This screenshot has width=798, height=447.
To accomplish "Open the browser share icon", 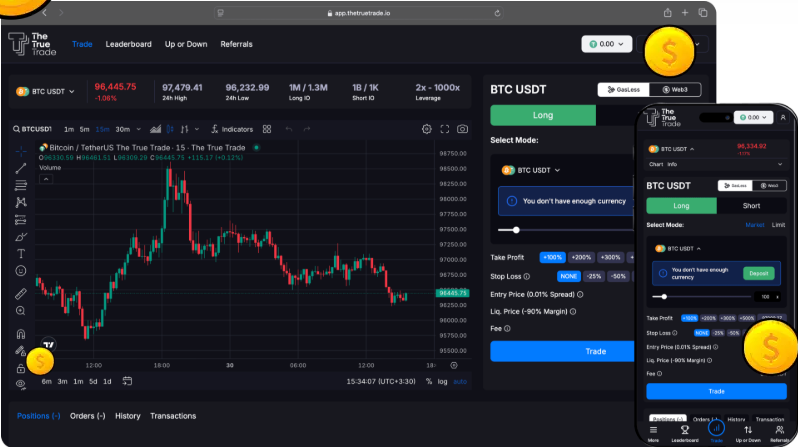I will (x=667, y=13).
